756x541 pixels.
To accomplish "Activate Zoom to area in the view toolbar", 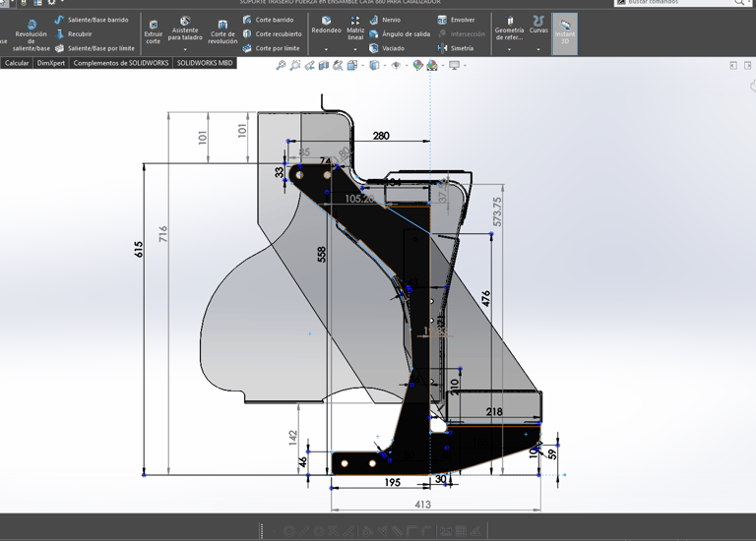I will tap(294, 66).
